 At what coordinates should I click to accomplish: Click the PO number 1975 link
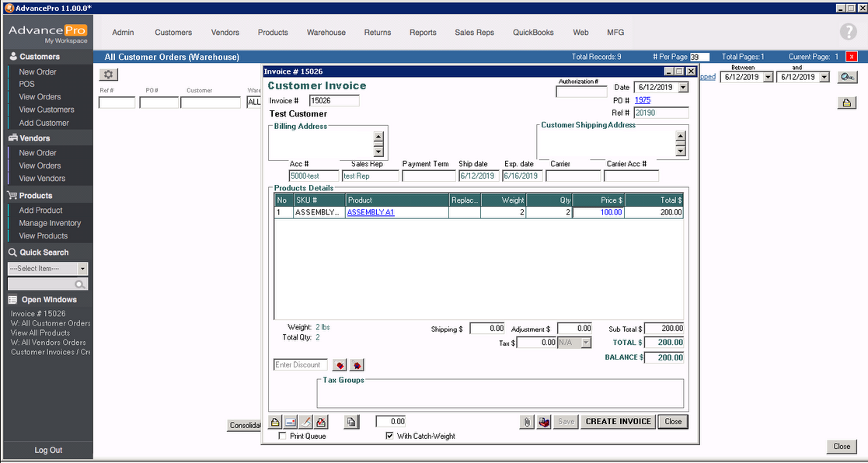642,100
